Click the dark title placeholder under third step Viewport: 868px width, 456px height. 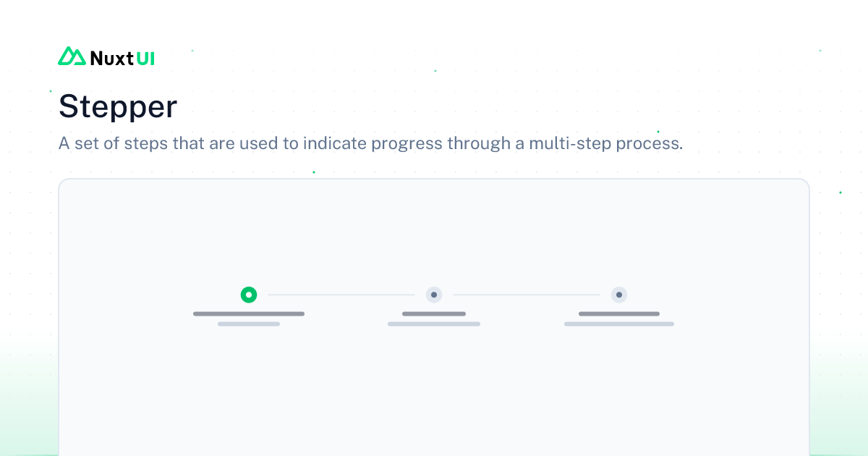pos(619,314)
